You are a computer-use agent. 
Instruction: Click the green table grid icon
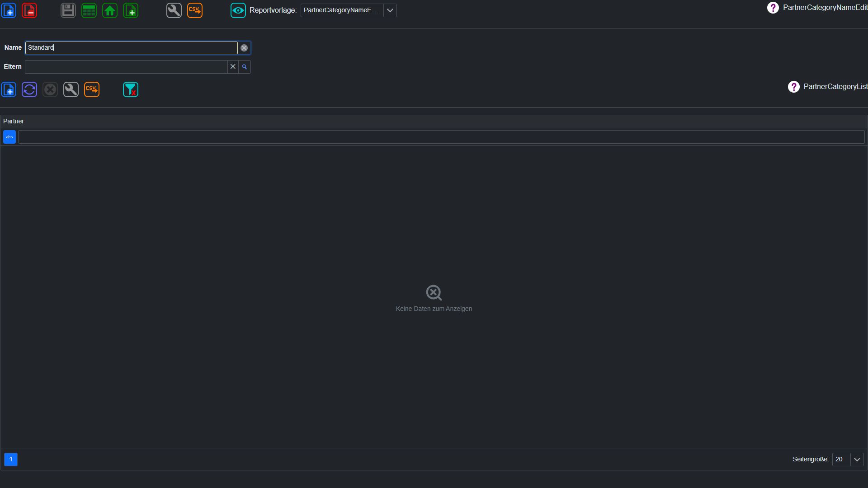point(89,10)
